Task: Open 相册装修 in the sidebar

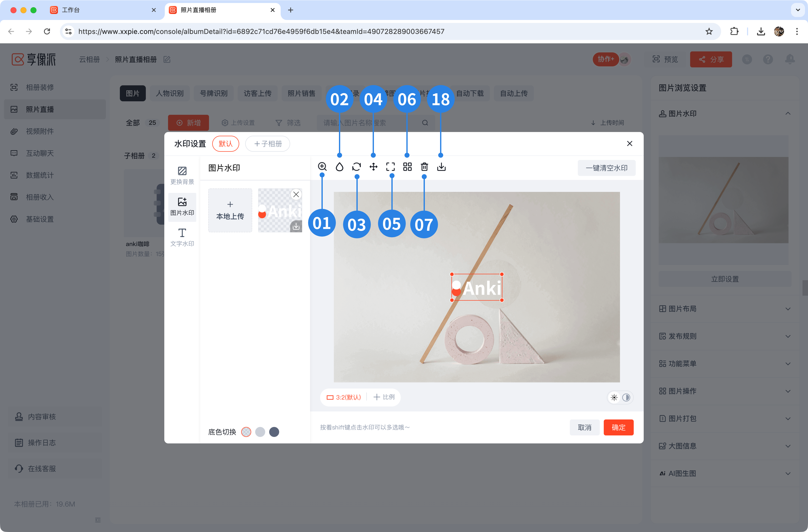Action: click(x=55, y=88)
